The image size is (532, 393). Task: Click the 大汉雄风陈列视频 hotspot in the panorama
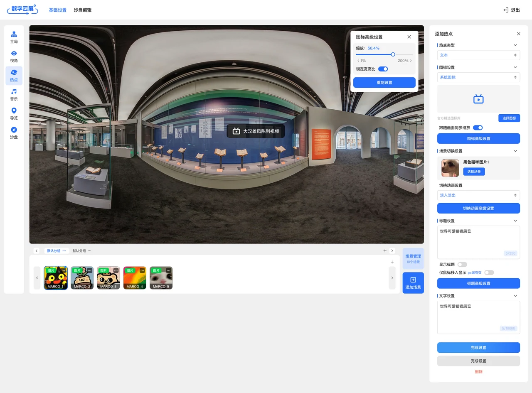256,131
